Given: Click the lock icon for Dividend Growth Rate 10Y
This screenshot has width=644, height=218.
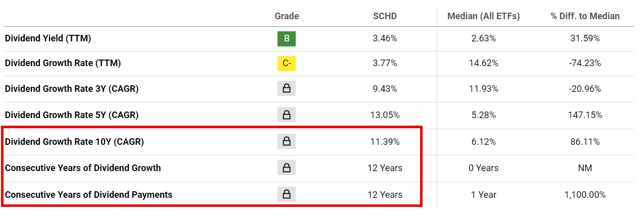Looking at the screenshot, I should coord(287,142).
